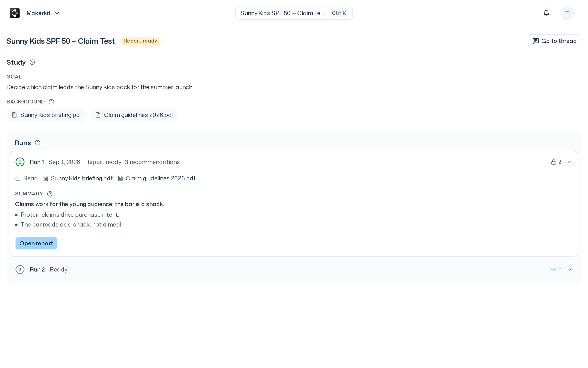Collapse the Run 1 panel

pos(570,162)
